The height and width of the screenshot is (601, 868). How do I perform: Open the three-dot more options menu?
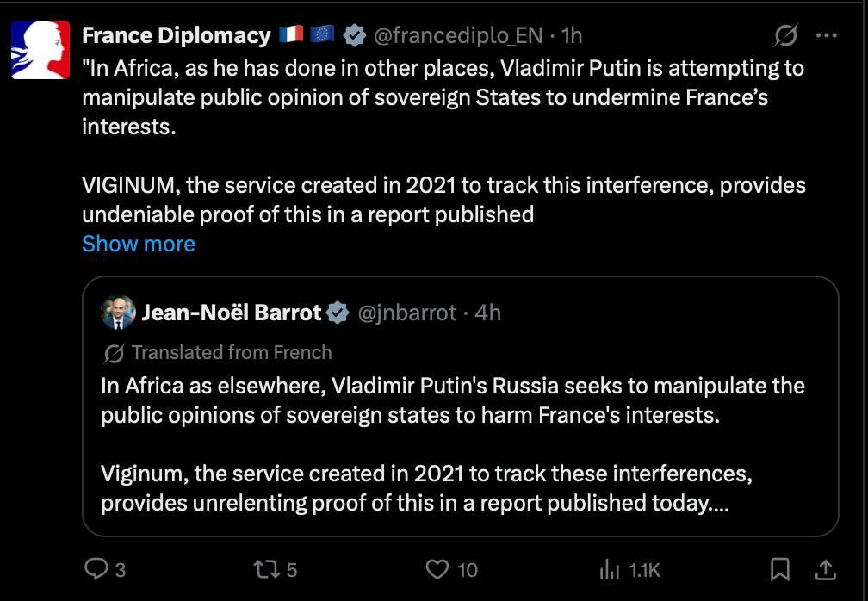[x=827, y=36]
